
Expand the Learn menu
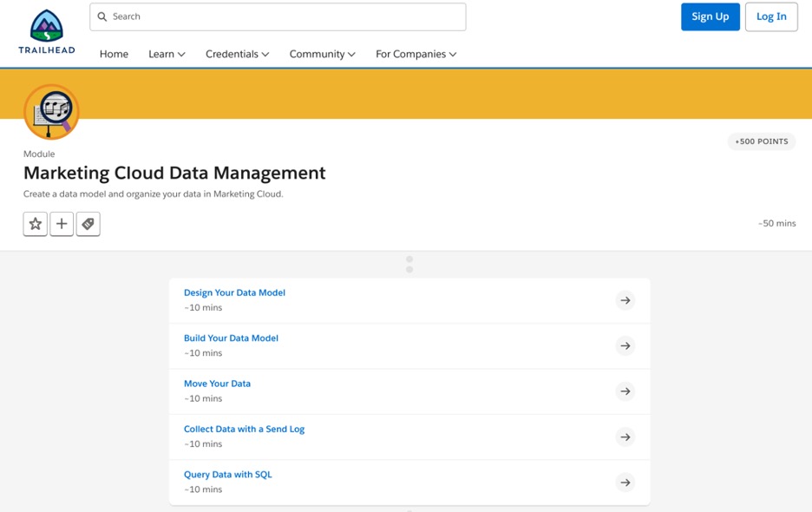coord(167,54)
